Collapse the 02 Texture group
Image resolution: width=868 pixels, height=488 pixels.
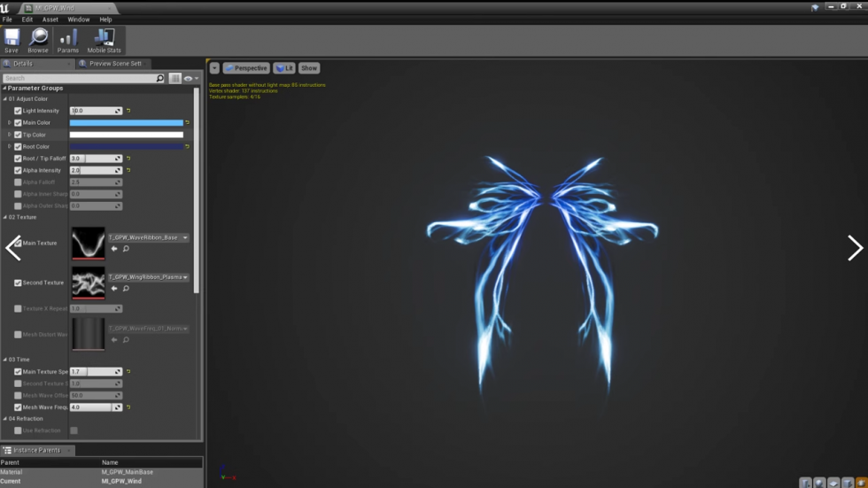coord(5,218)
